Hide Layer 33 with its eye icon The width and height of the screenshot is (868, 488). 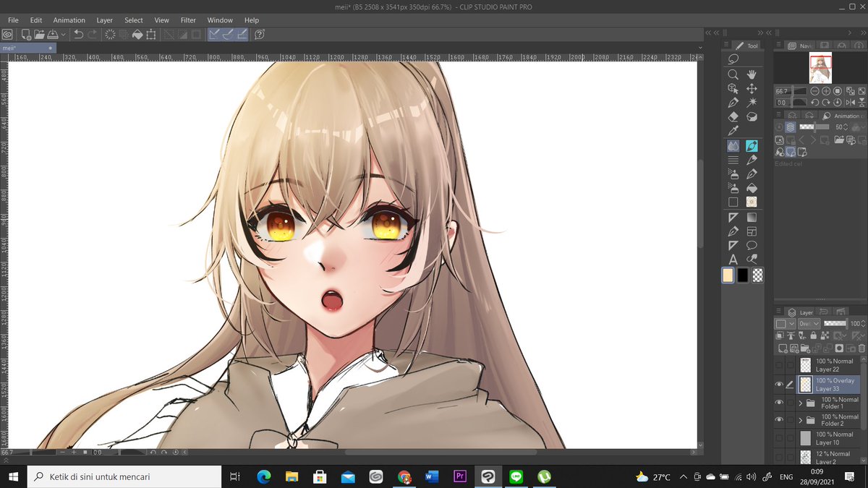(x=779, y=384)
